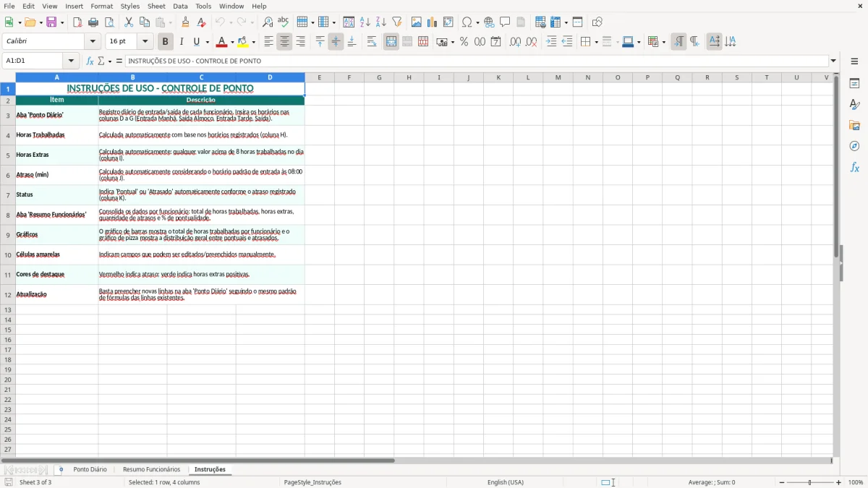Toggle Print Preview
This screenshot has height=488, width=868.
tap(109, 22)
